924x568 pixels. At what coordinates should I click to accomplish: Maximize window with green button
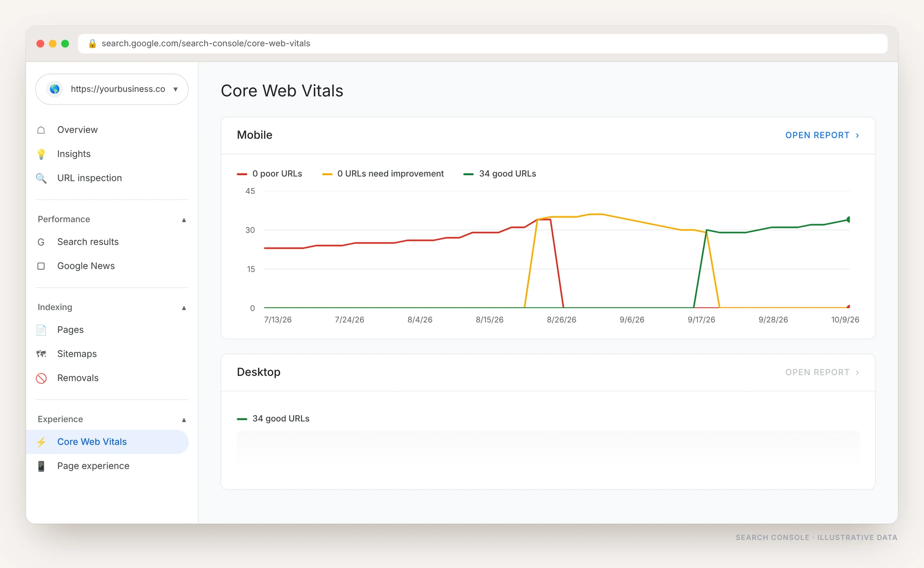tap(65, 44)
